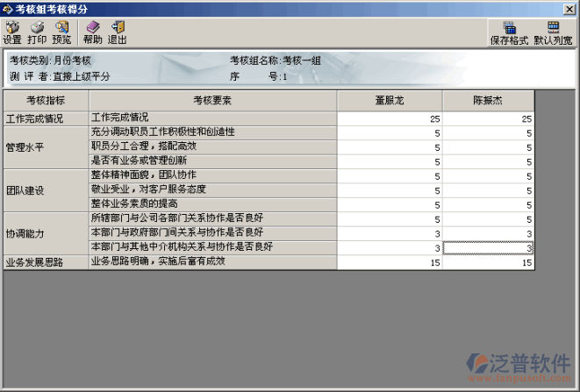Click the 敬业爱业，对客户服务态度 cell
This screenshot has width=580, height=392.
(x=212, y=189)
